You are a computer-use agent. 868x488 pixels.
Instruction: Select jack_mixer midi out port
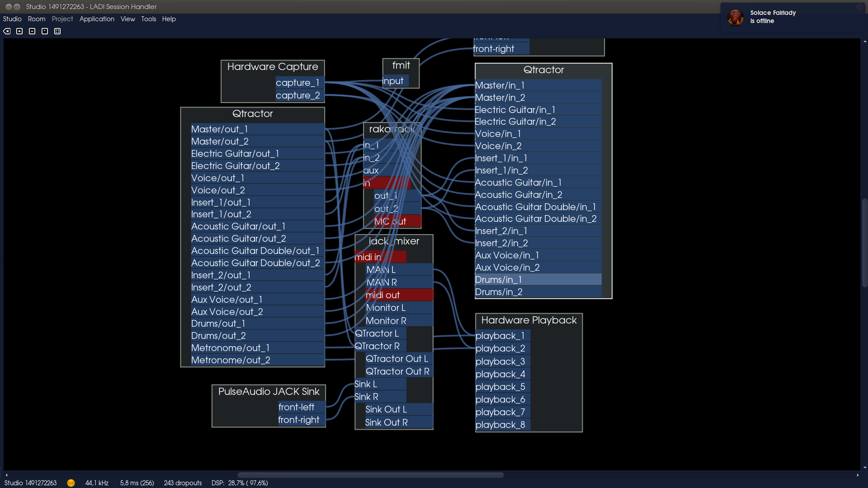[x=400, y=295]
